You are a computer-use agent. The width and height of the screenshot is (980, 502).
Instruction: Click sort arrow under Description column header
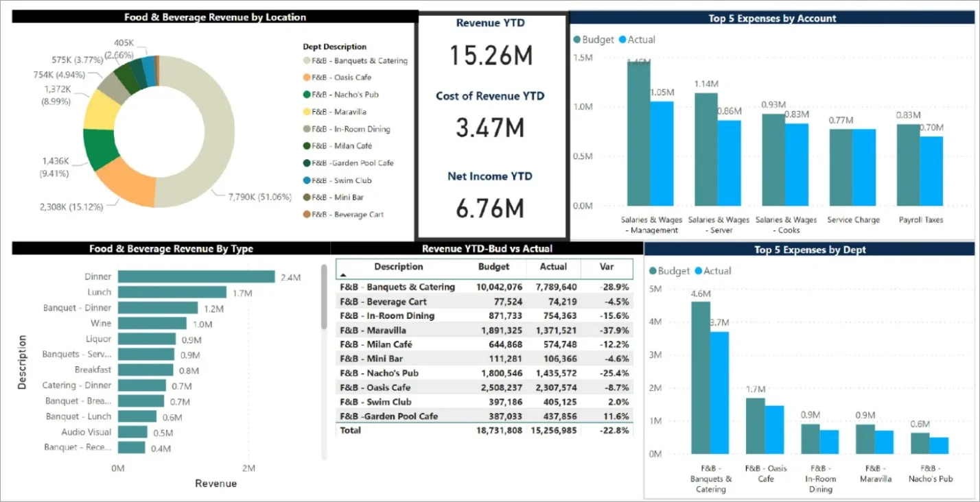(343, 274)
